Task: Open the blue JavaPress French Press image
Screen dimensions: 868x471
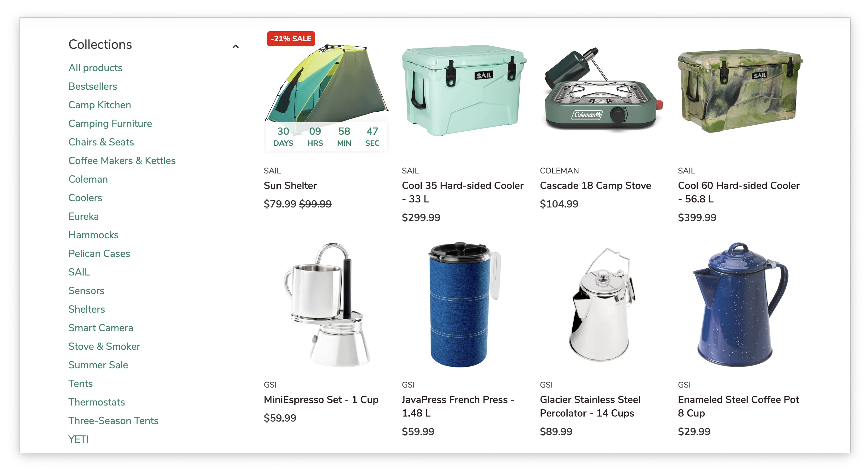Action: tap(464, 305)
